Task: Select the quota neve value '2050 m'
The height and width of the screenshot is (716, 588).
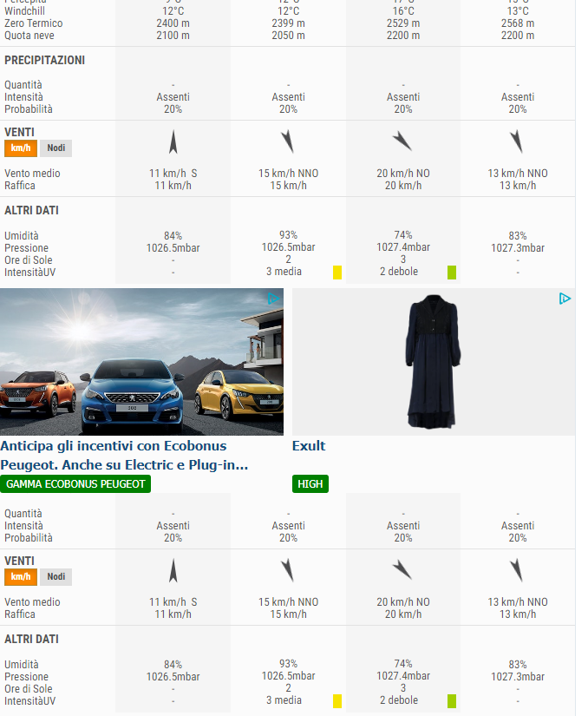Action: click(288, 36)
